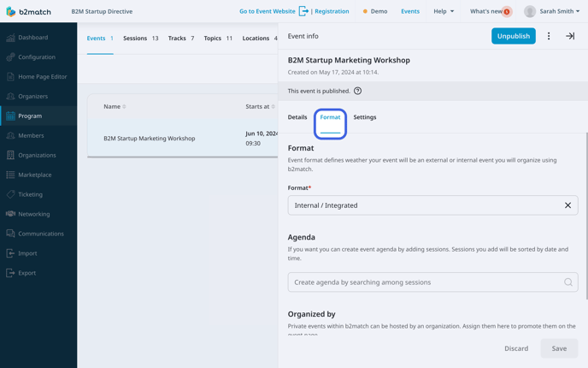Image resolution: width=588 pixels, height=368 pixels.
Task: Select the Tracks tab
Action: click(181, 39)
